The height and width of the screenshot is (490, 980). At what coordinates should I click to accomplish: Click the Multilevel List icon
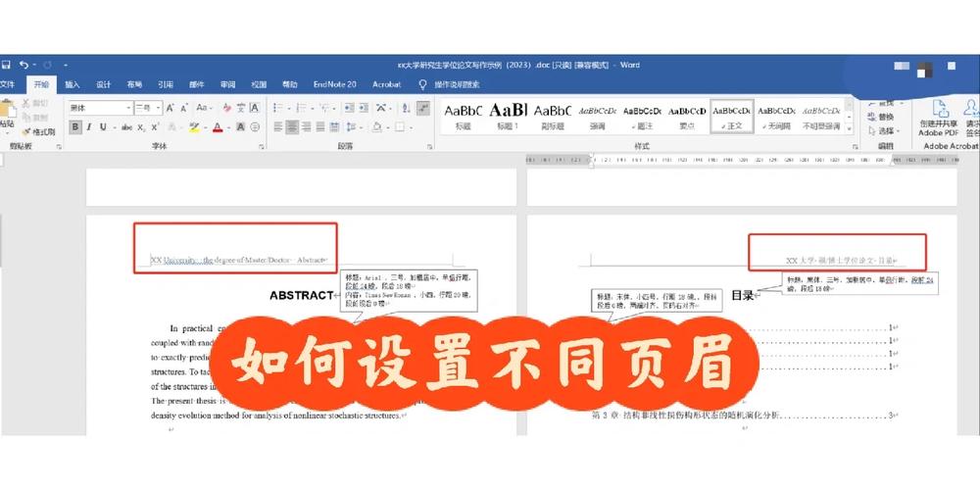324,108
